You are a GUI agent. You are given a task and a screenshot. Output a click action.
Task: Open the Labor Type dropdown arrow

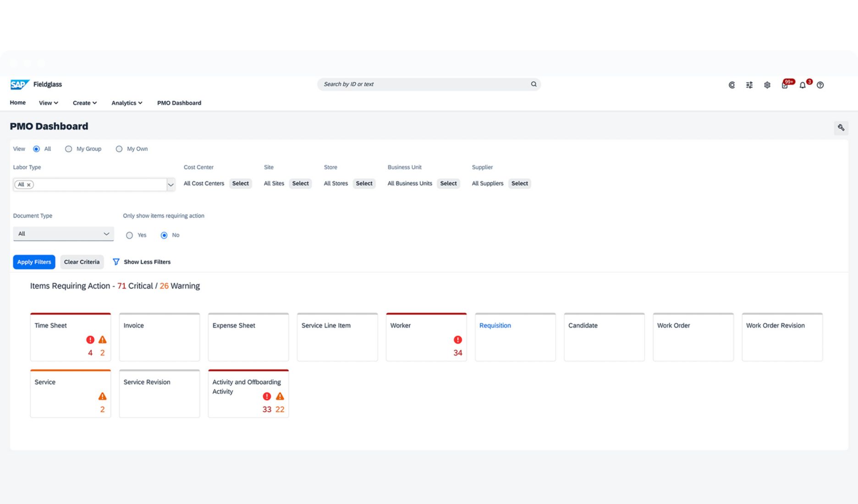pyautogui.click(x=170, y=185)
